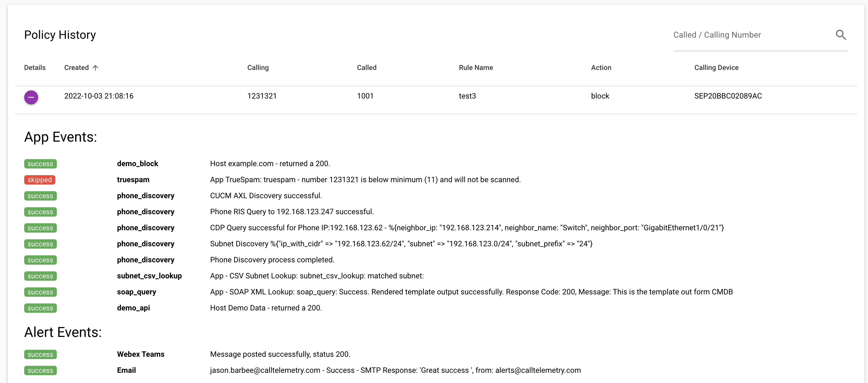Screen dimensions: 868x383
Task: Sort the table by the Created column
Action: [77, 67]
